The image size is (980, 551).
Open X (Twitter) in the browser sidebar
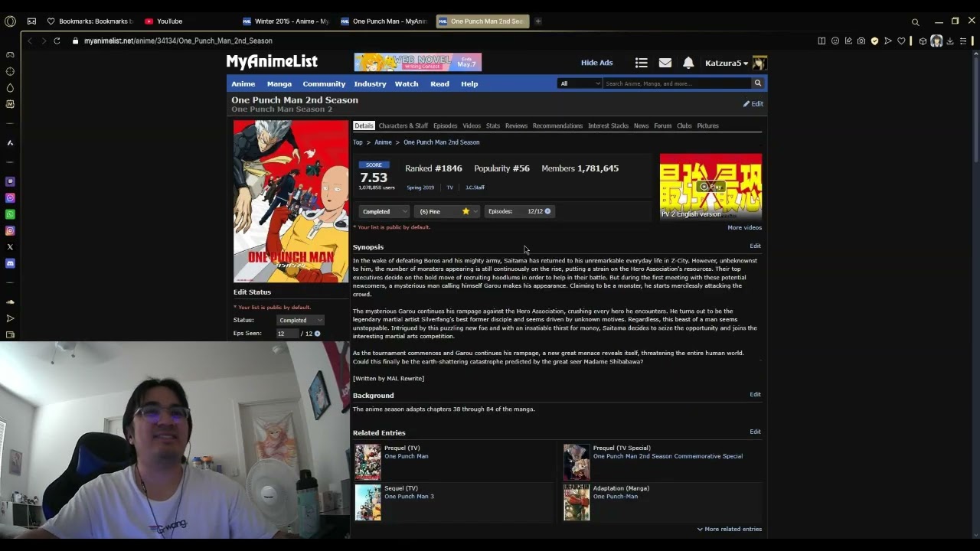(10, 246)
